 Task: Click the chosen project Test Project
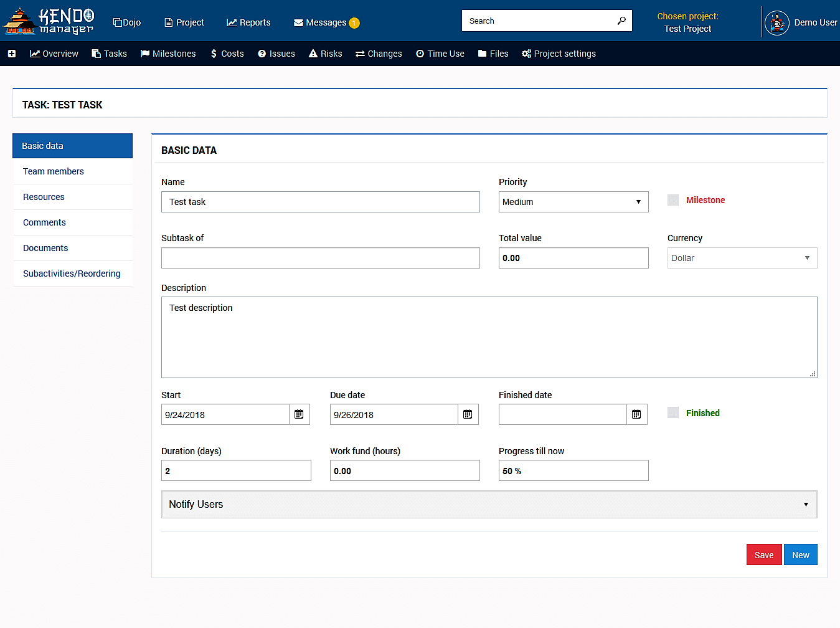(x=687, y=29)
